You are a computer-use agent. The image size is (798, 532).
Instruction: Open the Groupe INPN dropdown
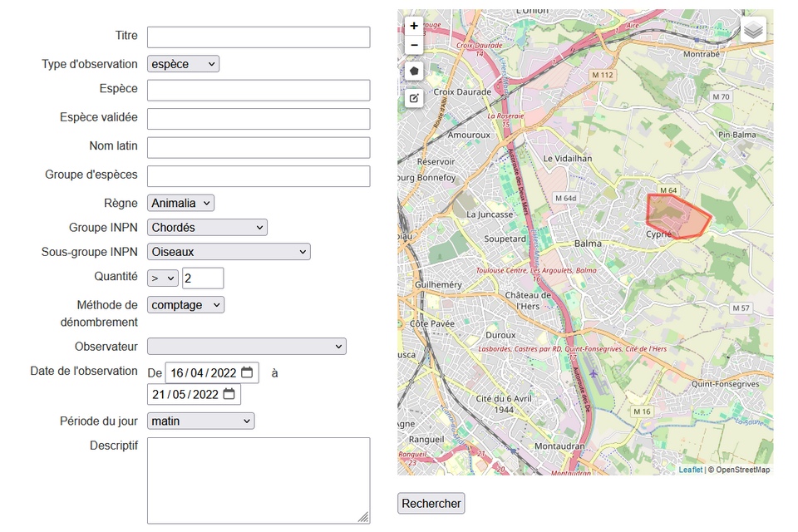point(207,227)
